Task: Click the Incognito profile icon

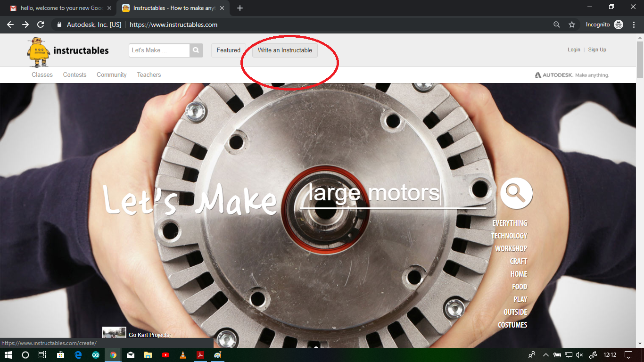Action: [619, 25]
